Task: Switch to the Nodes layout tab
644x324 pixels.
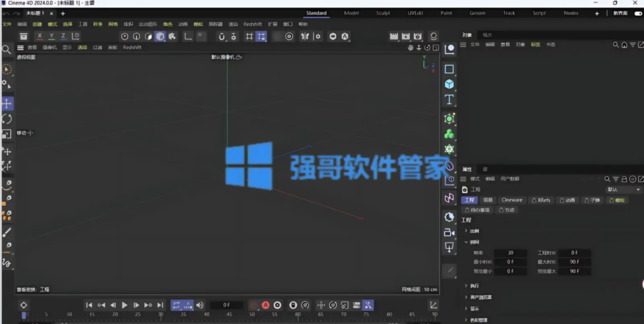Action: [x=571, y=13]
